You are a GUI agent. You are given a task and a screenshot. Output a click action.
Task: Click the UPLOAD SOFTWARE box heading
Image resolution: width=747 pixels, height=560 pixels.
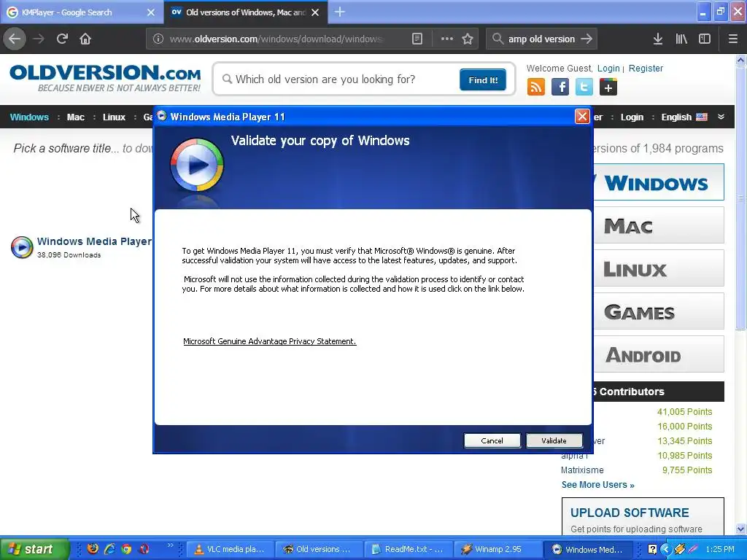point(630,513)
